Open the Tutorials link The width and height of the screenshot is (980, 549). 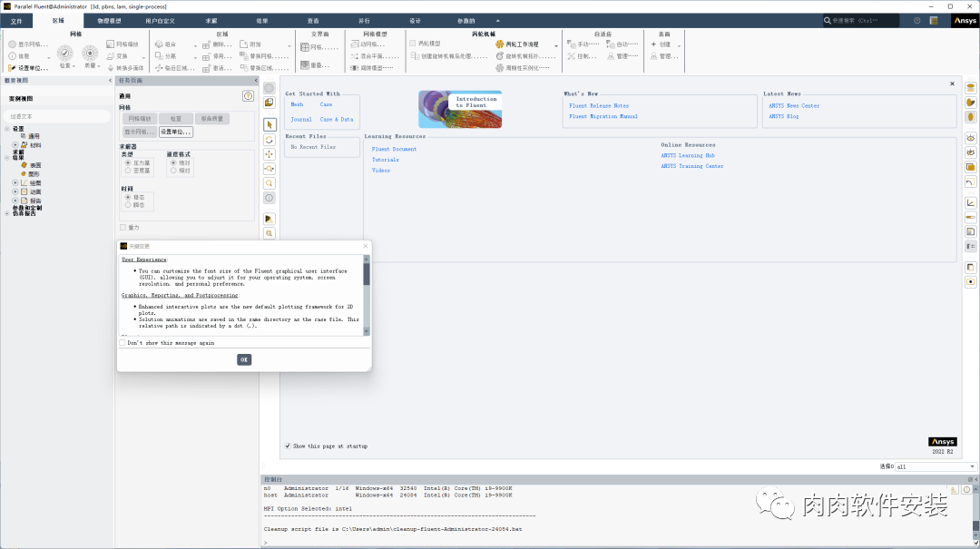tap(385, 160)
